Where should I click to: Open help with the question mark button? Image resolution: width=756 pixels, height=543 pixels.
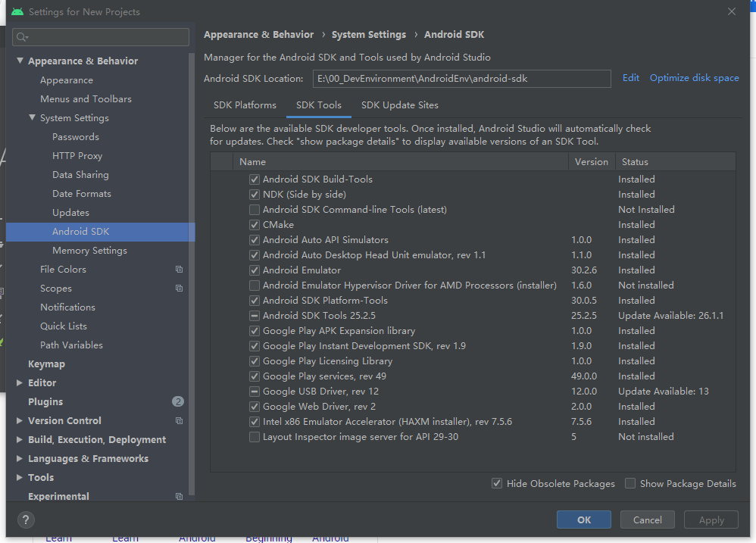[26, 520]
